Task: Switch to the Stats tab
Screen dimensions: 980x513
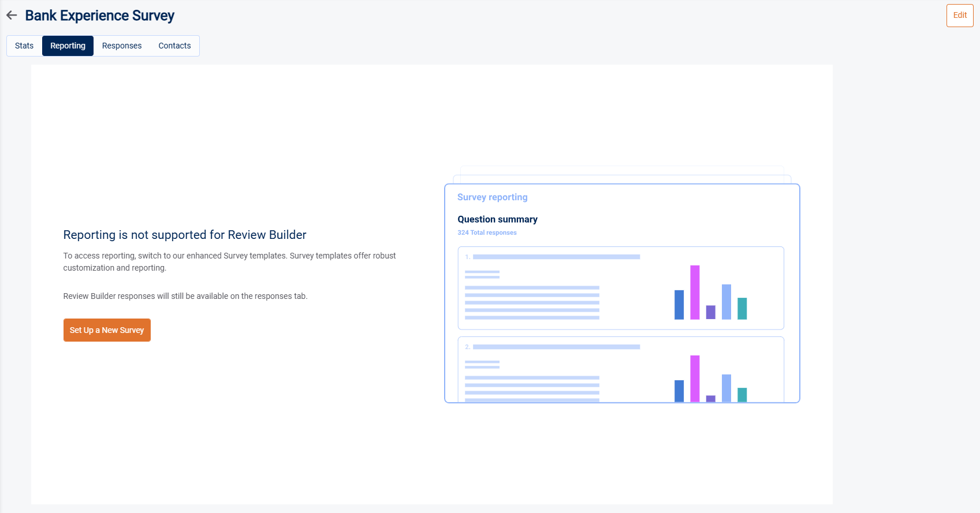Action: pyautogui.click(x=24, y=46)
